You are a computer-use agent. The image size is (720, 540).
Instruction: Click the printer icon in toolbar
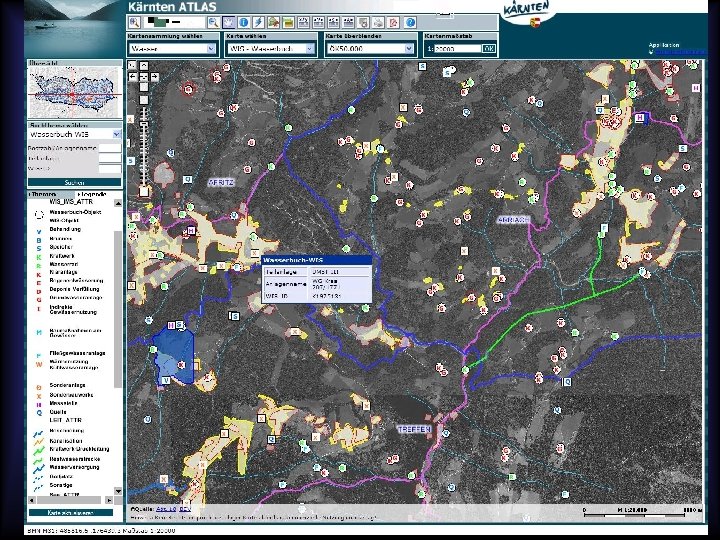tap(378, 22)
